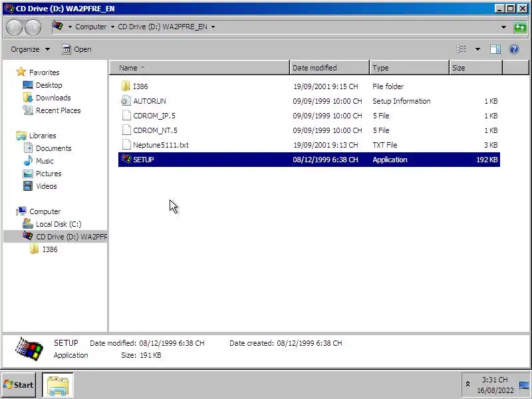Click the Setup Information type cell

[402, 101]
